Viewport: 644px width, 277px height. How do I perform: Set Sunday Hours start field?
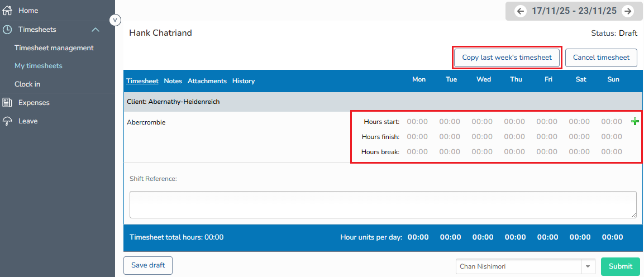612,122
